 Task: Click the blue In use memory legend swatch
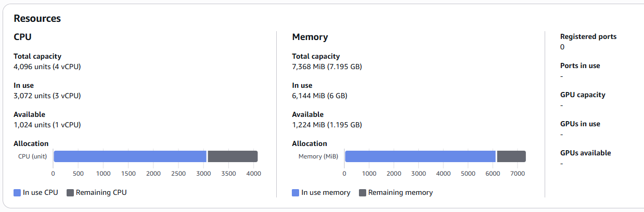pyautogui.click(x=296, y=193)
